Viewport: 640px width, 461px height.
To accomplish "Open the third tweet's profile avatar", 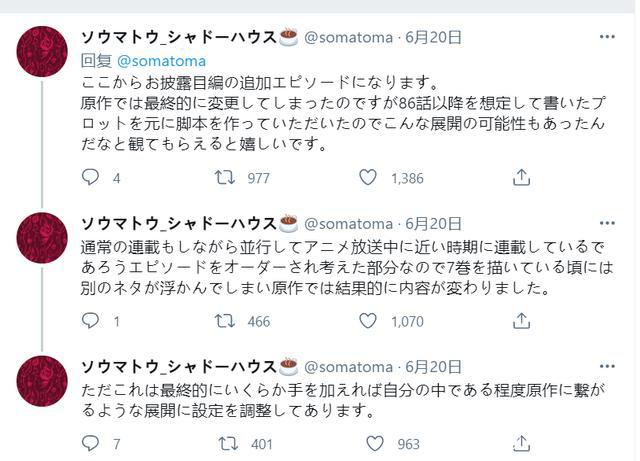I will click(42, 380).
